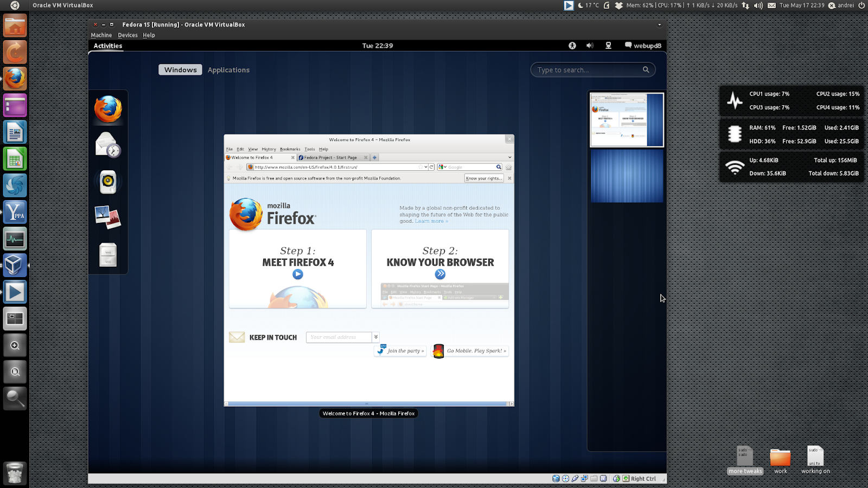Open messaging envelope indicator in Ubuntu panel
The height and width of the screenshot is (488, 868).
click(771, 5)
